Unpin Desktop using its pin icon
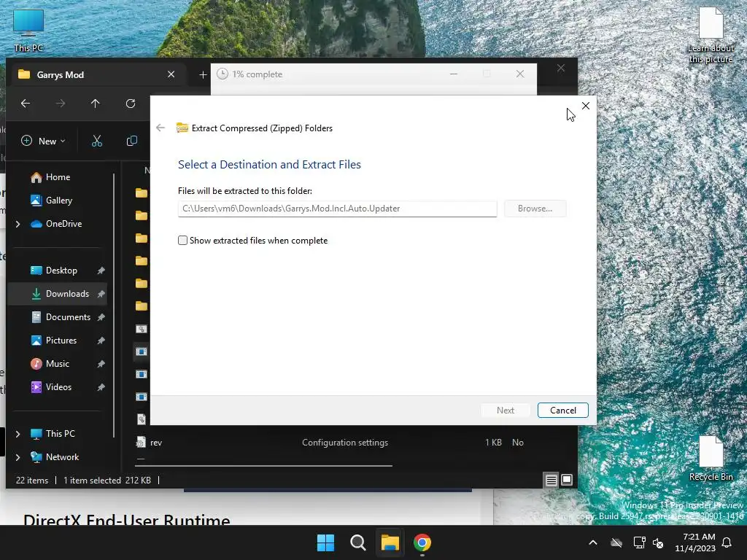 pos(101,271)
